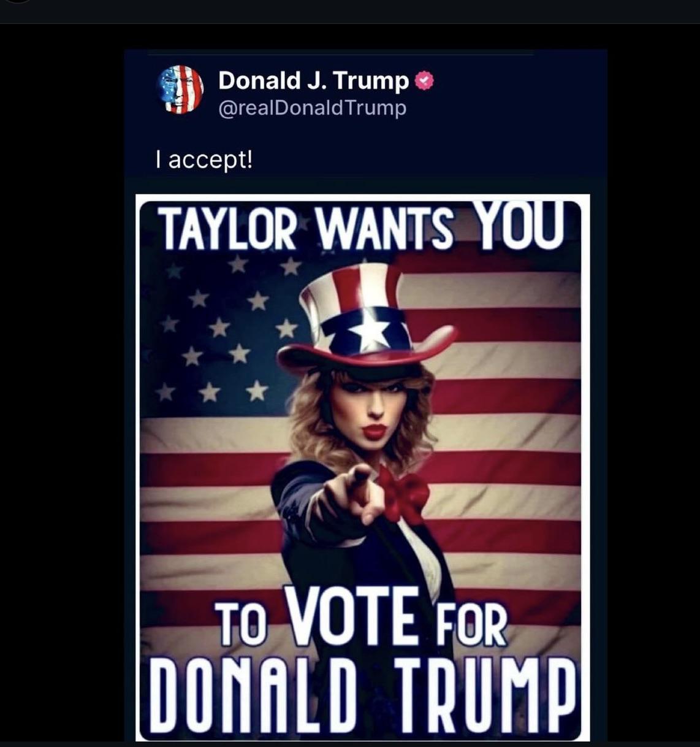Click the star on the striped top hat
Screen dimensions: 700x747
[x=370, y=334]
